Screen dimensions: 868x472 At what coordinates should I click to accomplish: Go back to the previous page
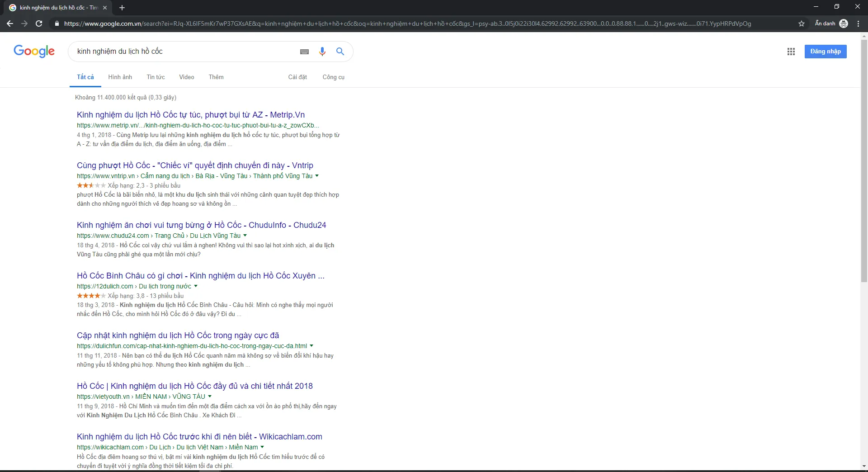[10, 24]
